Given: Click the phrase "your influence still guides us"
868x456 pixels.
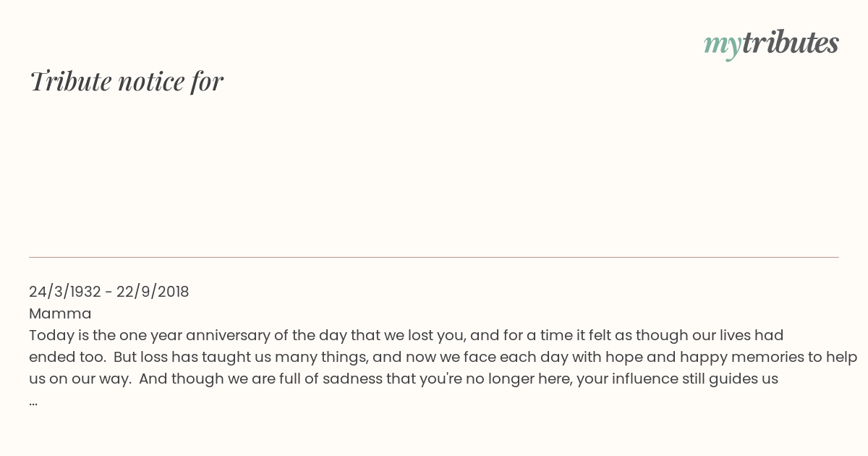Looking at the screenshot, I should (x=678, y=379).
